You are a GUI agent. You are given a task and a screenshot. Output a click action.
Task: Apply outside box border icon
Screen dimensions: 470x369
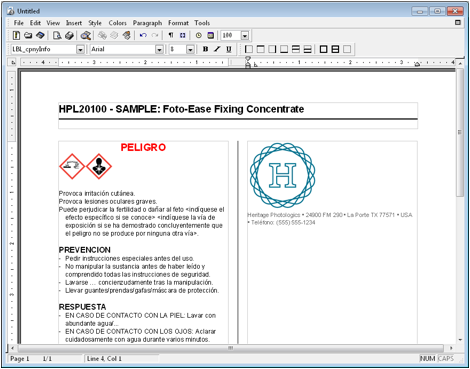(323, 49)
